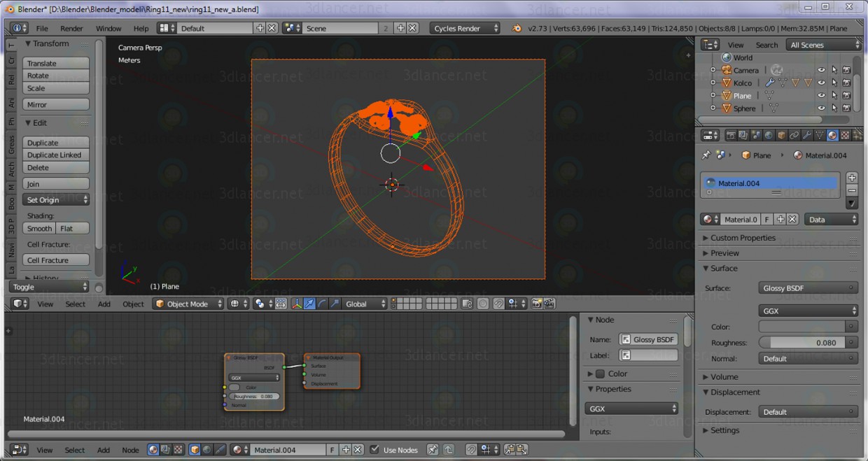Image resolution: width=868 pixels, height=461 pixels.
Task: Click the render camera icon for Sphere
Action: pos(847,108)
